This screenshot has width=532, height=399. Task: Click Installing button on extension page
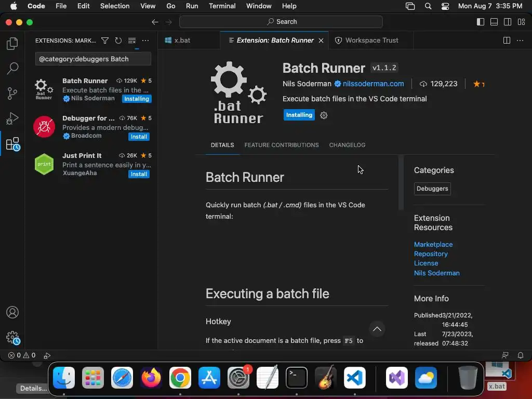pos(299,115)
